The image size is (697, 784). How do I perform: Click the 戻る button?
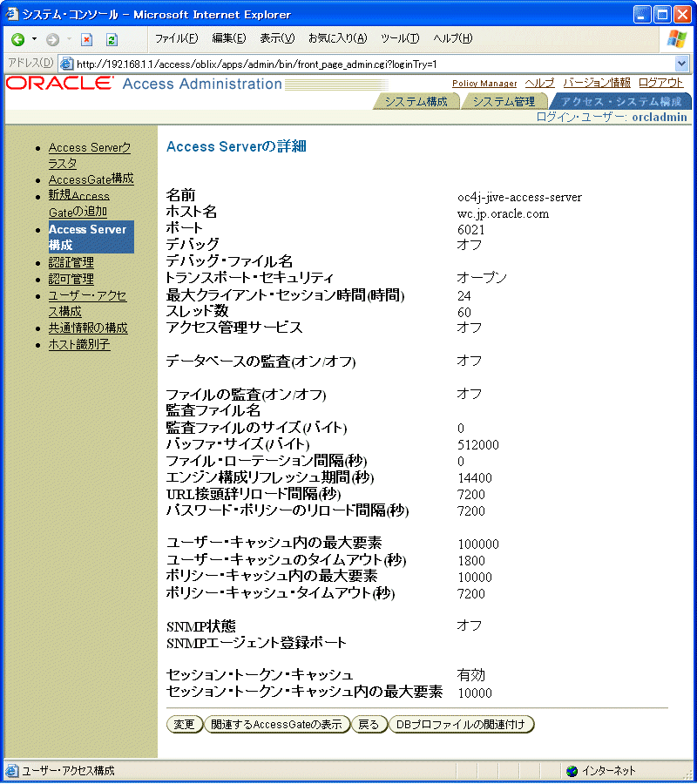pos(369,724)
